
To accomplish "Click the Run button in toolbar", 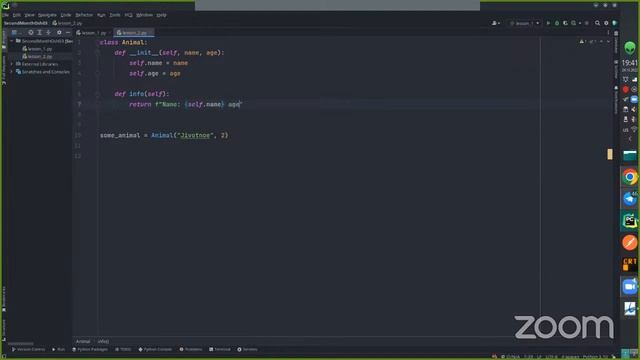I will [x=548, y=23].
